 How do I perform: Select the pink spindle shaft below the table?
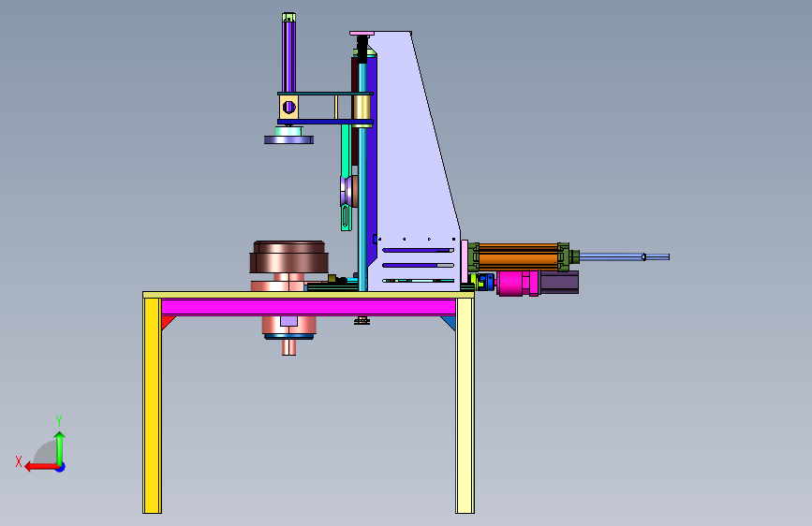pos(289,347)
